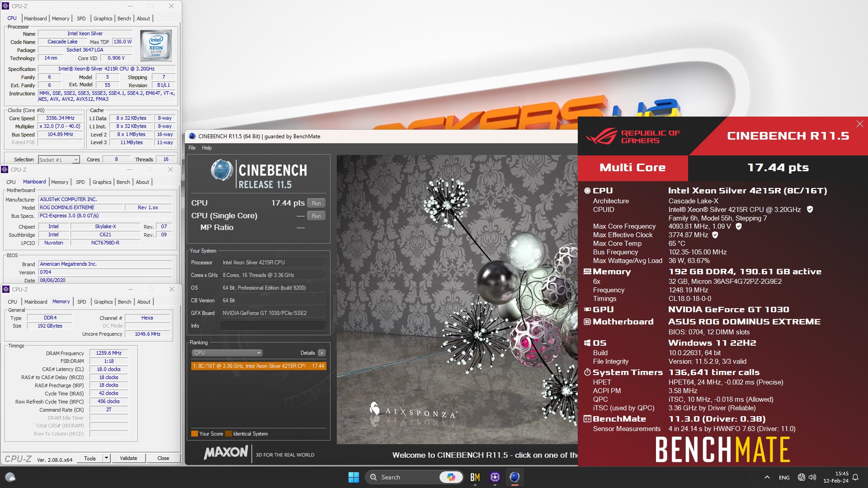868x488 pixels.
Task: Click the Info field in Your System
Action: (x=273, y=326)
